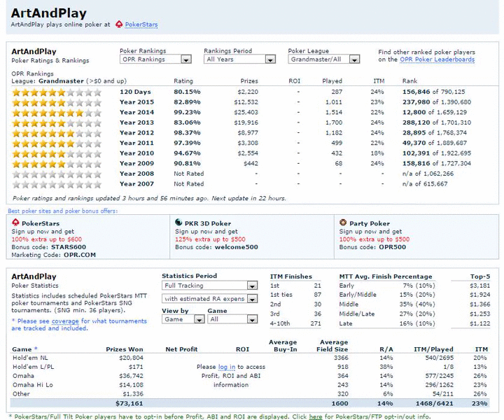The height and width of the screenshot is (420, 504).
Task: Open best poker sites and bonus offers link
Action: pyautogui.click(x=63, y=211)
